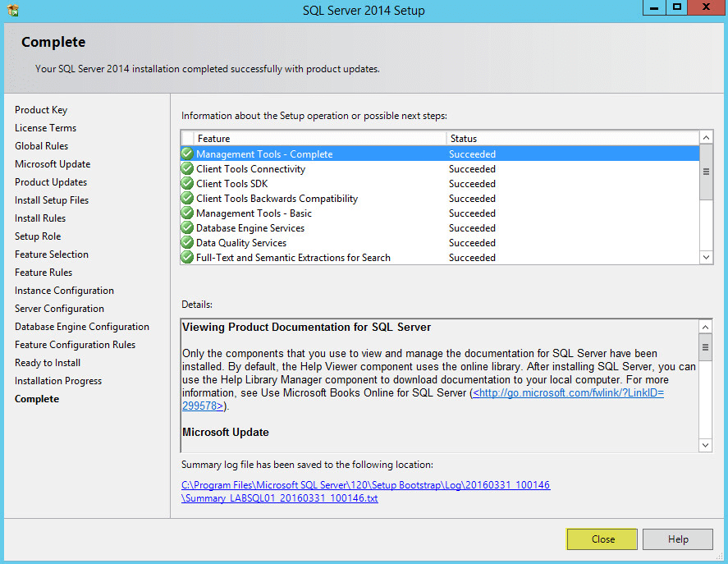The image size is (728, 564).
Task: Click feature list scrollbar down arrow
Action: coord(706,258)
